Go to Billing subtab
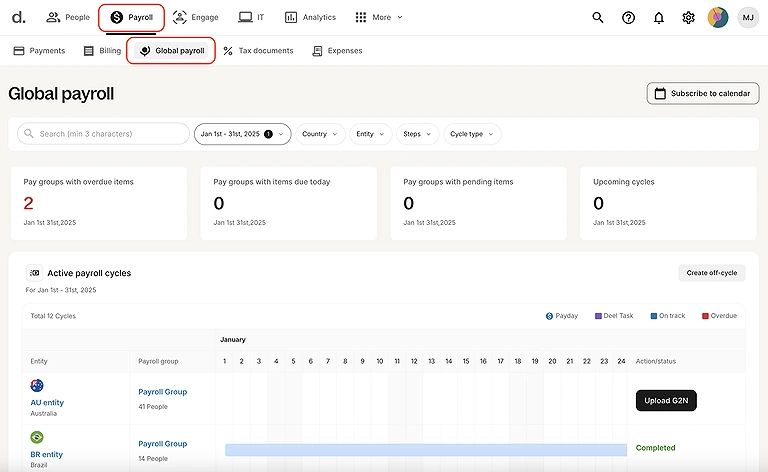The width and height of the screenshot is (768, 472). (102, 50)
